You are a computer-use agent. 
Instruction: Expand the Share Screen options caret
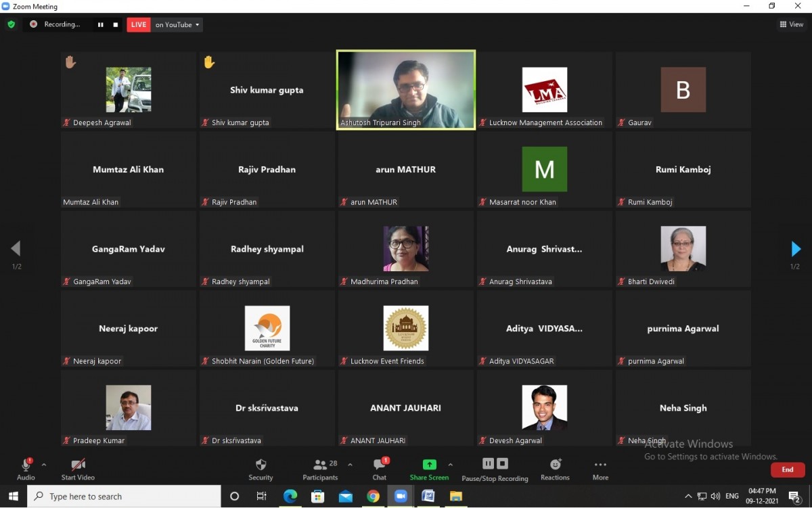(x=451, y=465)
